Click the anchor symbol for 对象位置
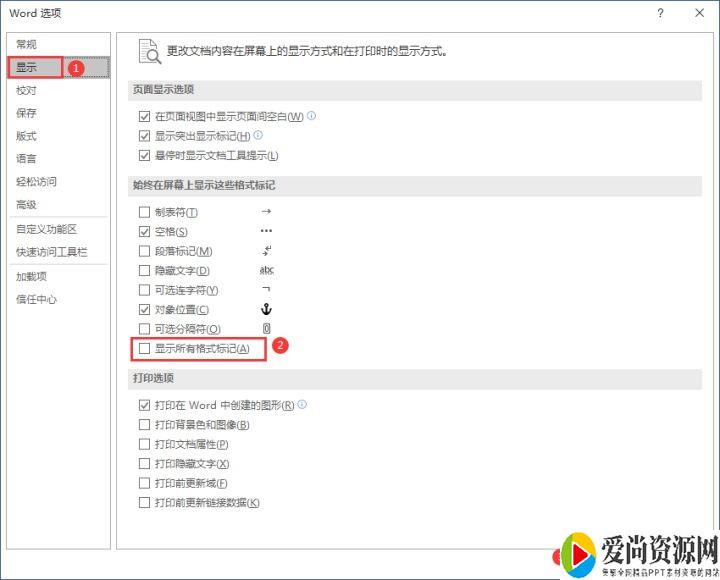 point(266,310)
